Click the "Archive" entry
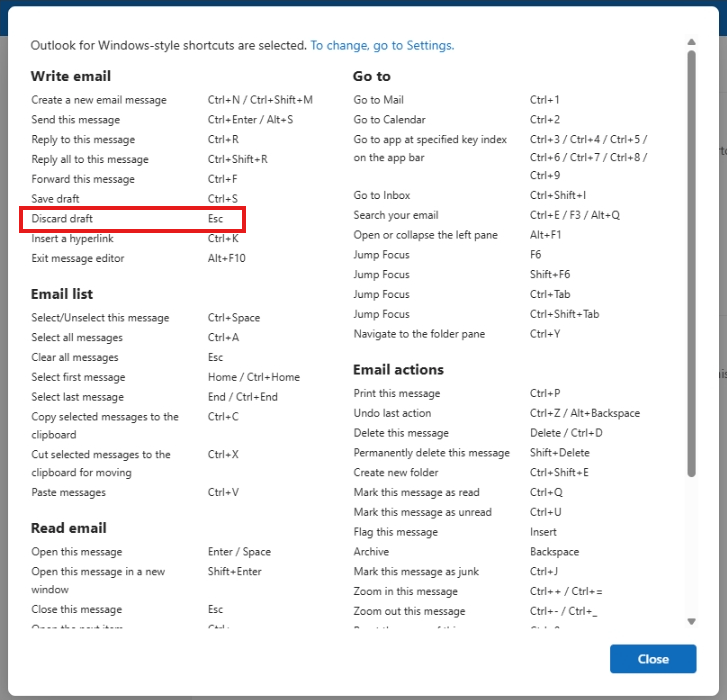727x700 pixels. [371, 552]
